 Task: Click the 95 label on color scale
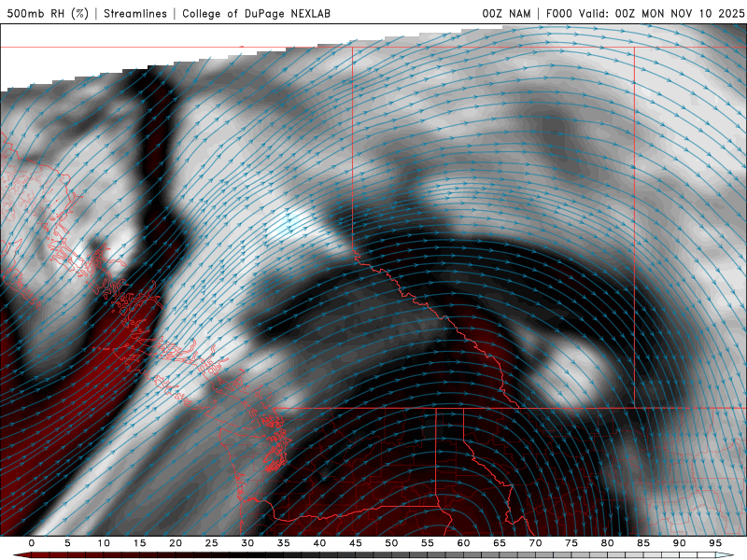[715, 543]
